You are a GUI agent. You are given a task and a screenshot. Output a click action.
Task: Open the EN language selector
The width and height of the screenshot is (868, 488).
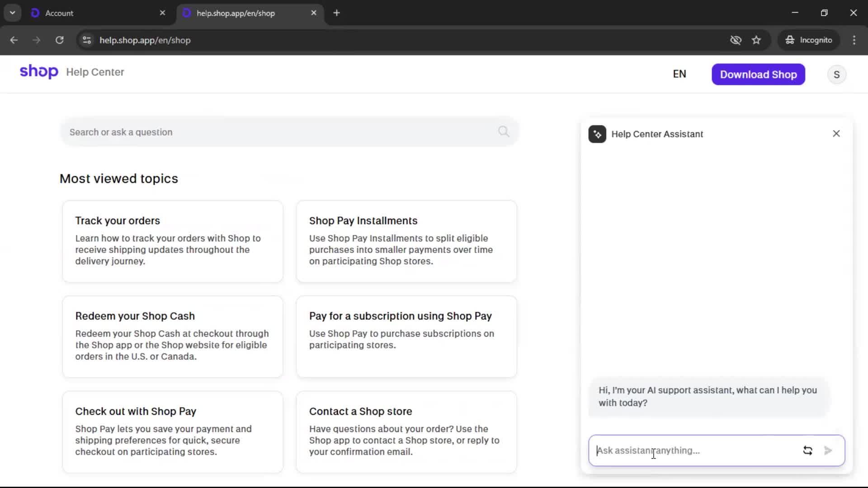(x=679, y=74)
